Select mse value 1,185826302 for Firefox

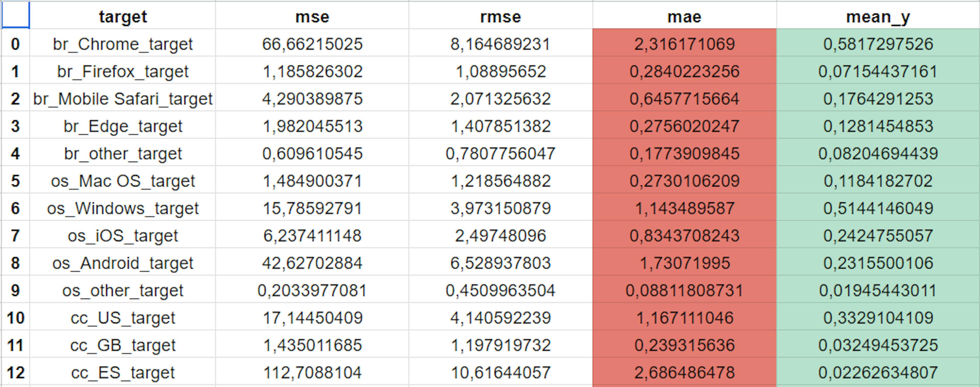pyautogui.click(x=312, y=72)
